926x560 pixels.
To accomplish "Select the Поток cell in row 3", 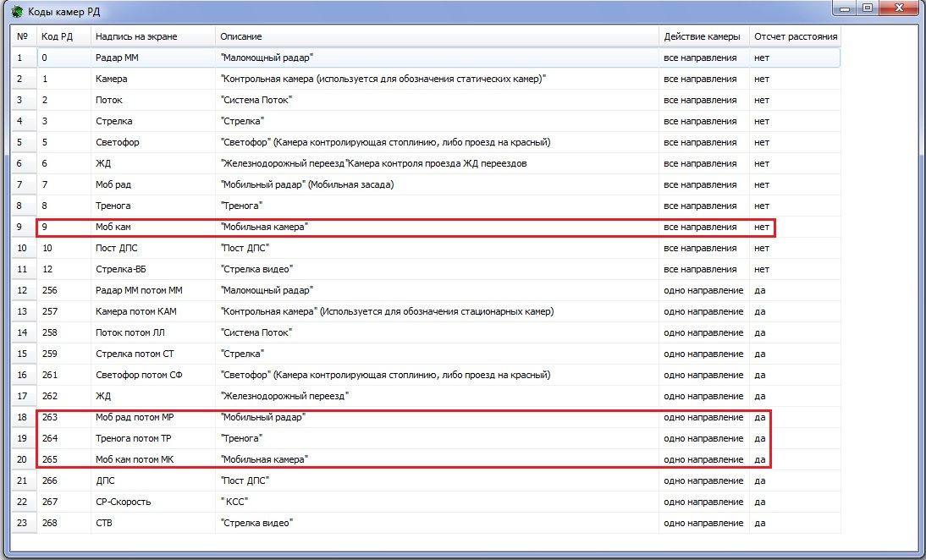I will click(x=153, y=101).
